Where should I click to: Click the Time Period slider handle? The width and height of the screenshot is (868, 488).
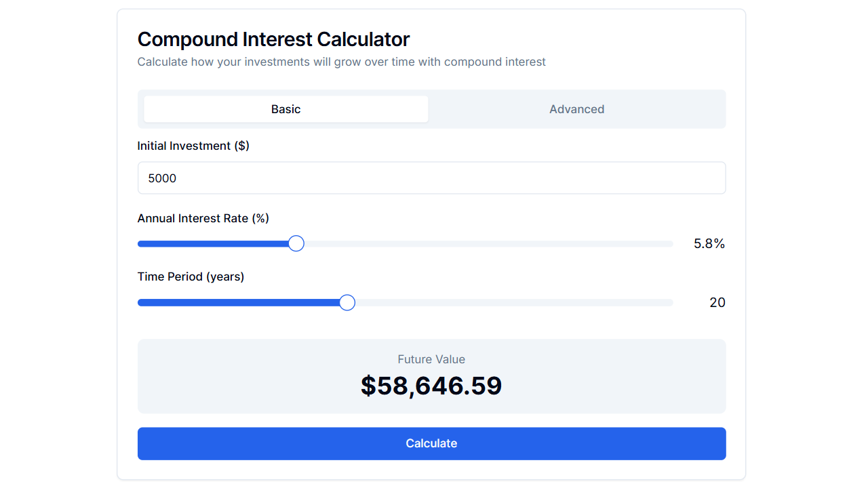click(x=347, y=302)
